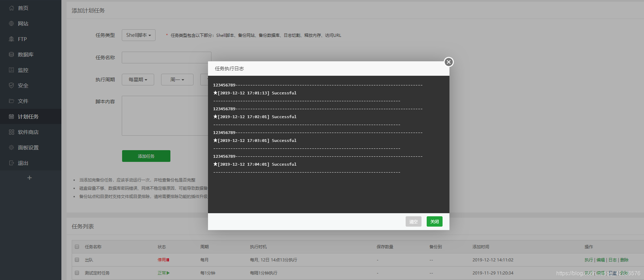Screen dimensions: 644x280
Task: Click the FTP sidebar icon
Action: [x=11, y=39]
